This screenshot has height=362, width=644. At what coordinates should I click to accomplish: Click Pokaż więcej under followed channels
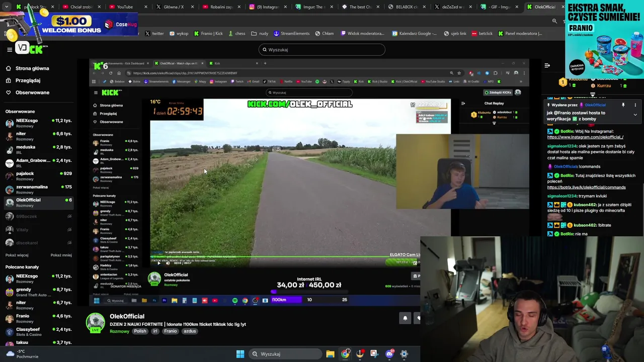coord(17,255)
